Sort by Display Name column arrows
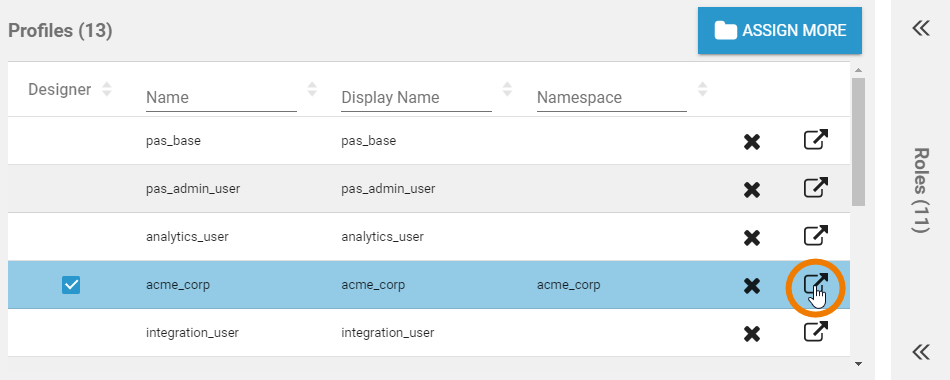The height and width of the screenshot is (380, 950). pyautogui.click(x=507, y=90)
